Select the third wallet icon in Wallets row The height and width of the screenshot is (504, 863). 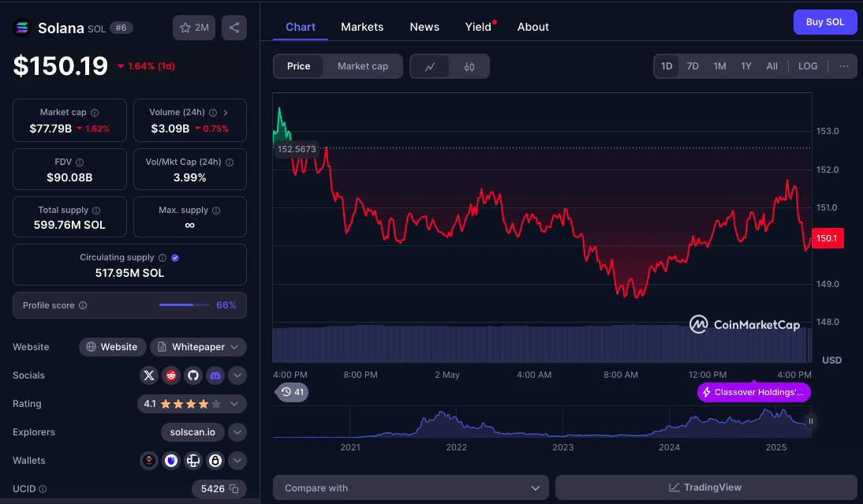click(193, 461)
